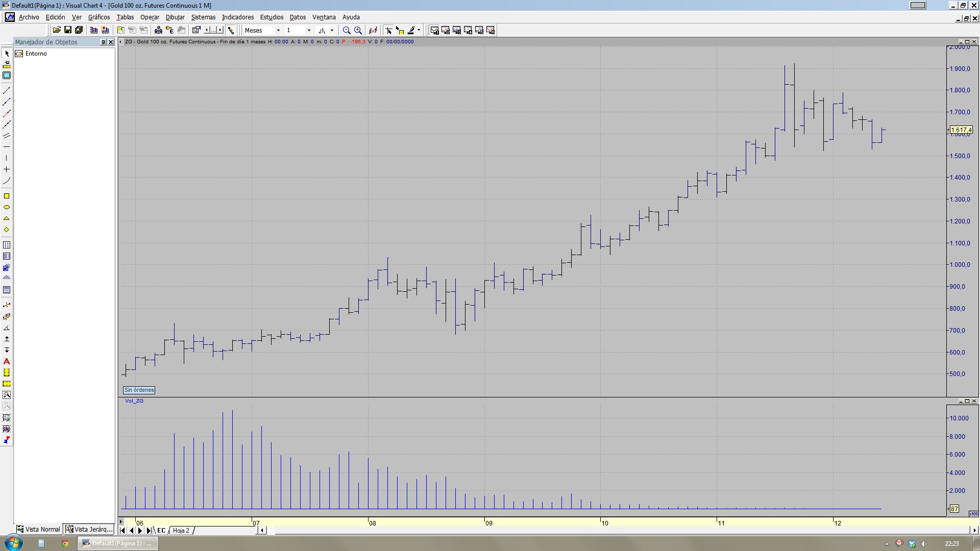Screen dimensions: 980x551
Task: Open the compression value 1 dropdown
Action: tap(309, 30)
